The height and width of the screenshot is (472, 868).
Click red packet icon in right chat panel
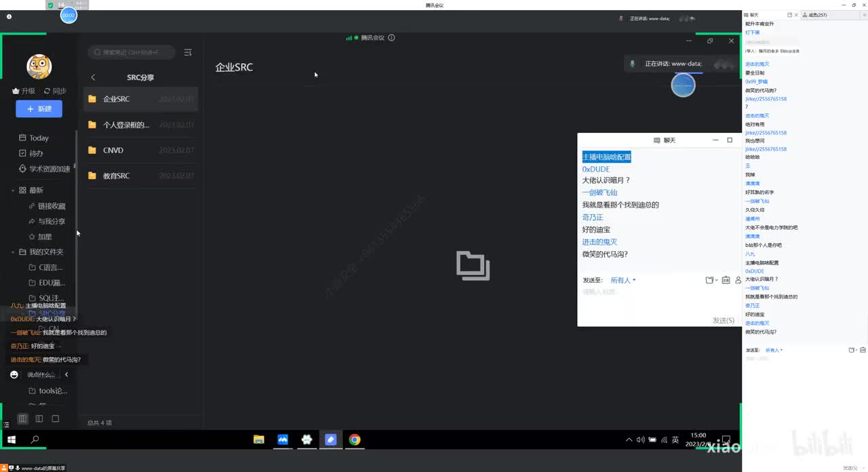click(x=863, y=351)
